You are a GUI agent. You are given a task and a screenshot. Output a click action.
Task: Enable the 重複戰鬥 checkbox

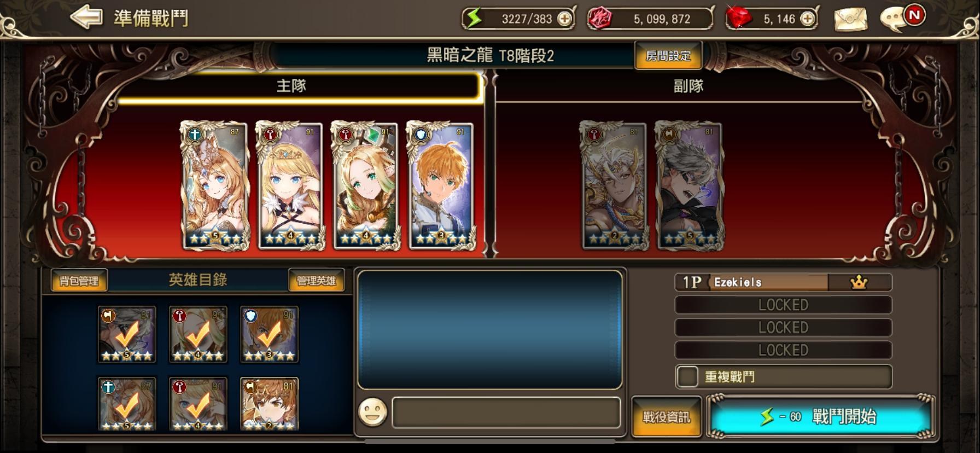687,376
